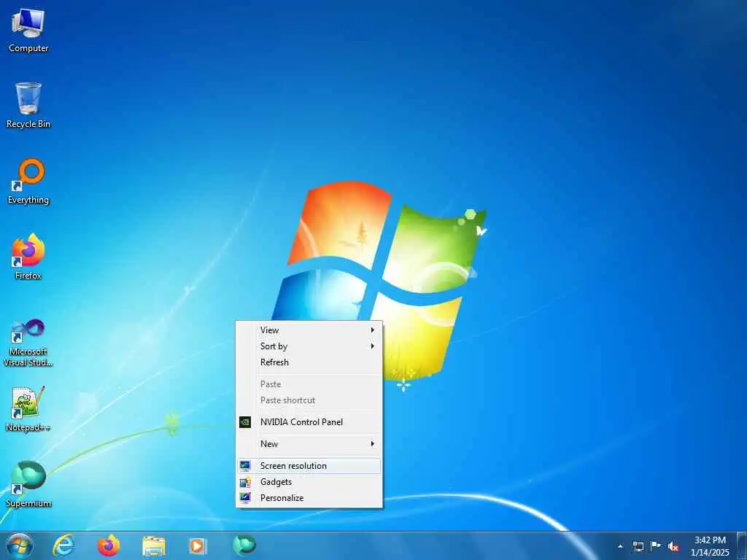This screenshot has width=747, height=560.
Task: Select the Computer desktop icon
Action: tap(28, 31)
